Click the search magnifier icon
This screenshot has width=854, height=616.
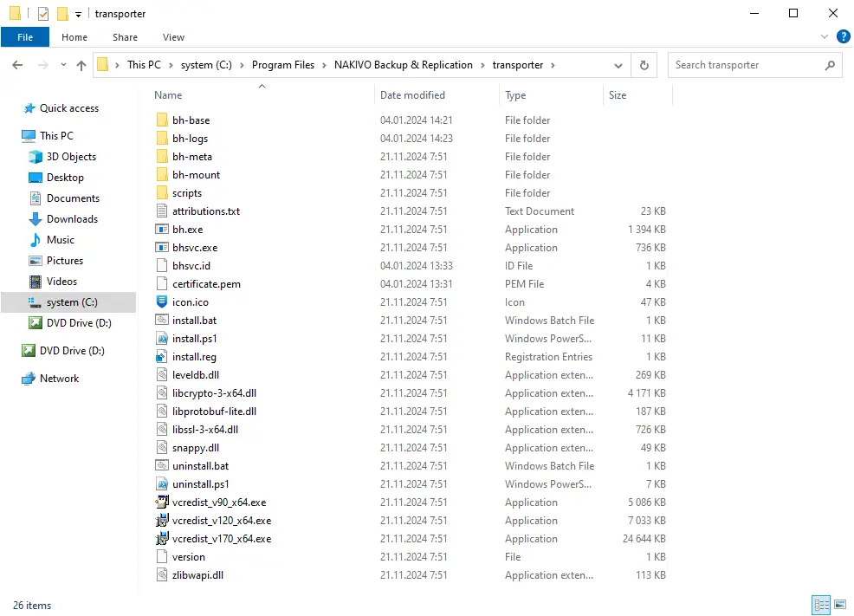[x=830, y=65]
